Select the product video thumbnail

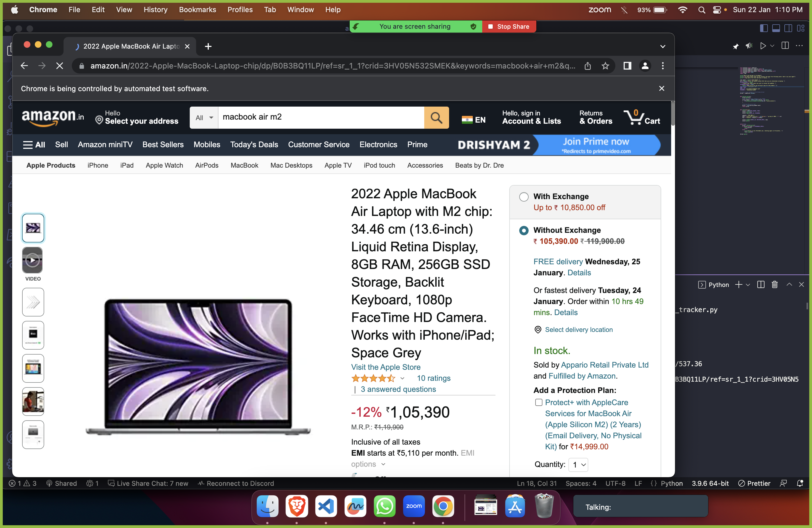(x=33, y=261)
